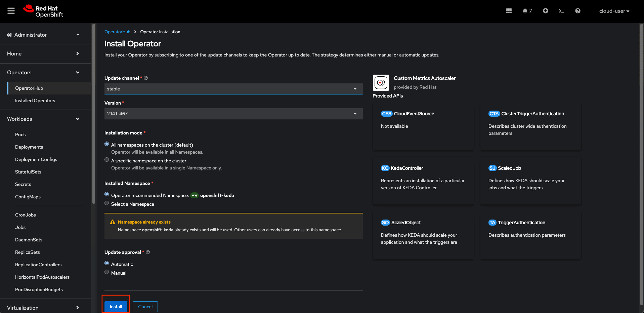Screen dimensions: 644x313
Task: Open the application launcher grid icon
Action: [x=509, y=11]
